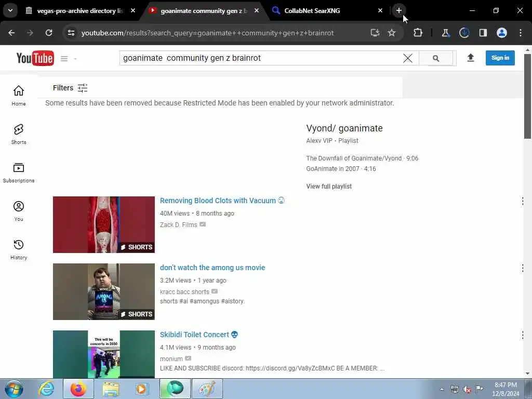Switch to vegas-pro-archive directory tab
Image resolution: width=532 pixels, height=399 pixels.
81,11
